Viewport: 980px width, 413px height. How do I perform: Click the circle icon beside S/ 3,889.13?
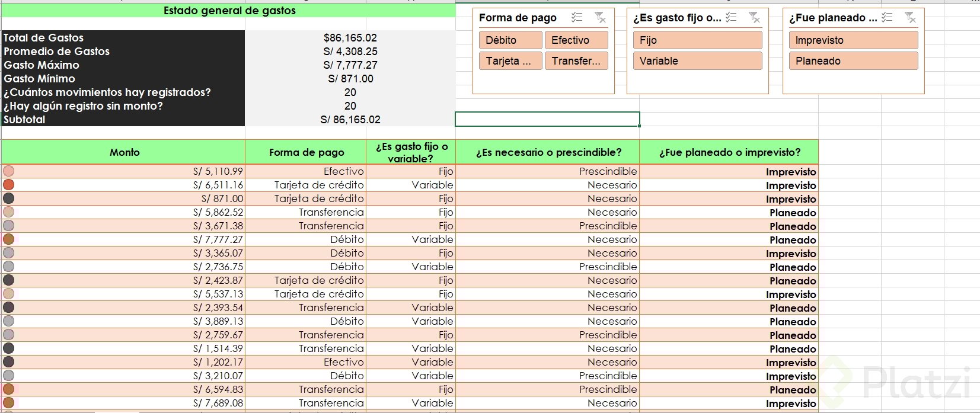[x=9, y=321]
